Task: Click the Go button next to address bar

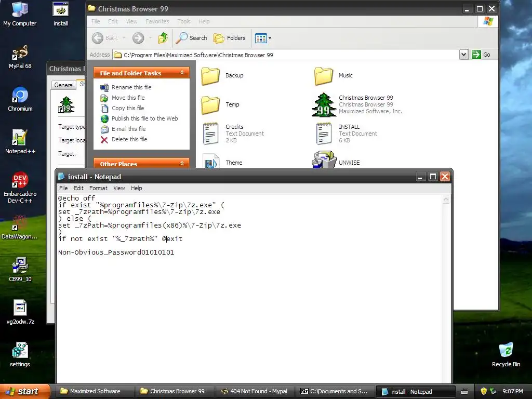Action: [x=481, y=55]
